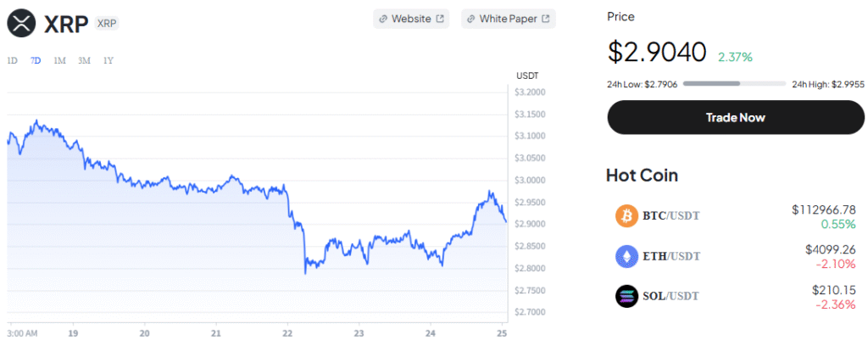Open the SOL/USDT pair link
The height and width of the screenshot is (346, 868).
[x=671, y=296]
